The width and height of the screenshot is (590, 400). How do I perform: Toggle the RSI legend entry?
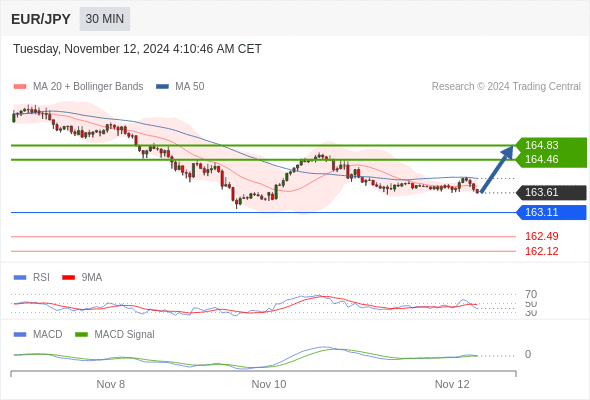pyautogui.click(x=32, y=277)
